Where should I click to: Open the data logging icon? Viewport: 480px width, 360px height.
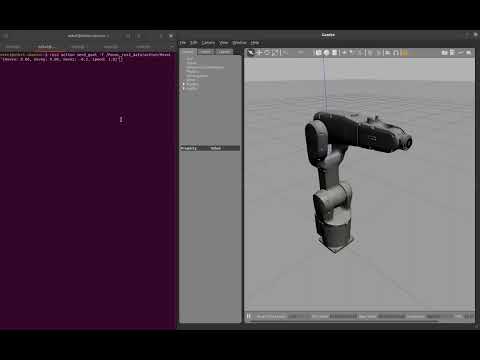(x=452, y=53)
